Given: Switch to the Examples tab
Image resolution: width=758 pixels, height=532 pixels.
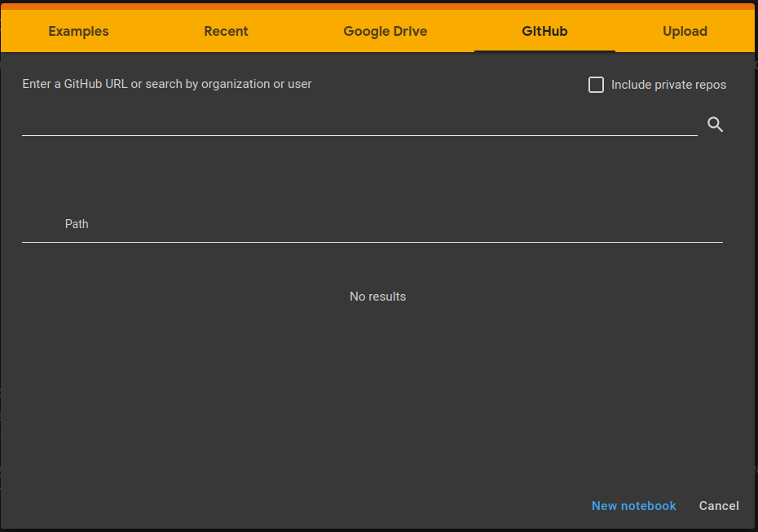Looking at the screenshot, I should click(78, 32).
